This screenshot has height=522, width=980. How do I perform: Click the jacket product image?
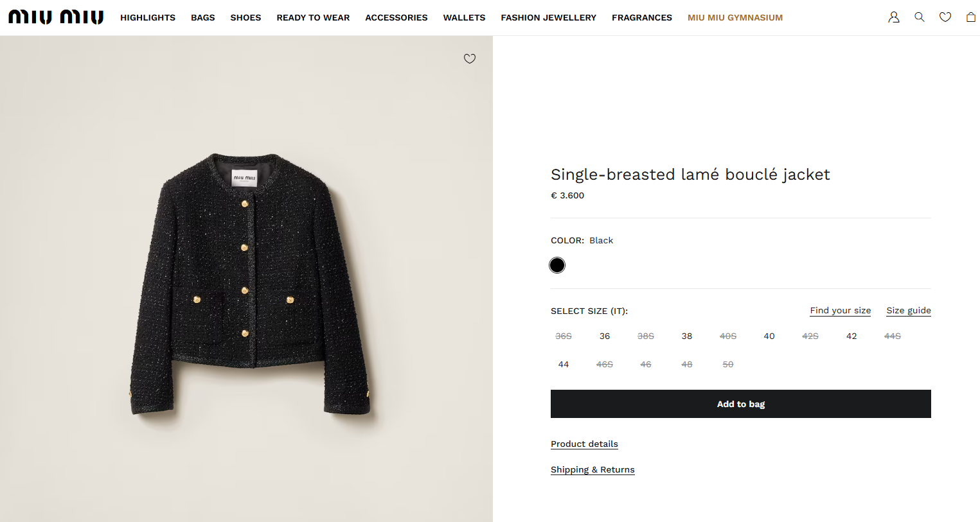[x=251, y=283]
